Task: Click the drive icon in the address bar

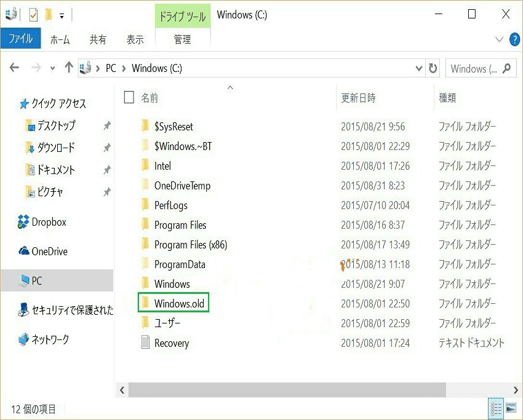Action: click(86, 68)
